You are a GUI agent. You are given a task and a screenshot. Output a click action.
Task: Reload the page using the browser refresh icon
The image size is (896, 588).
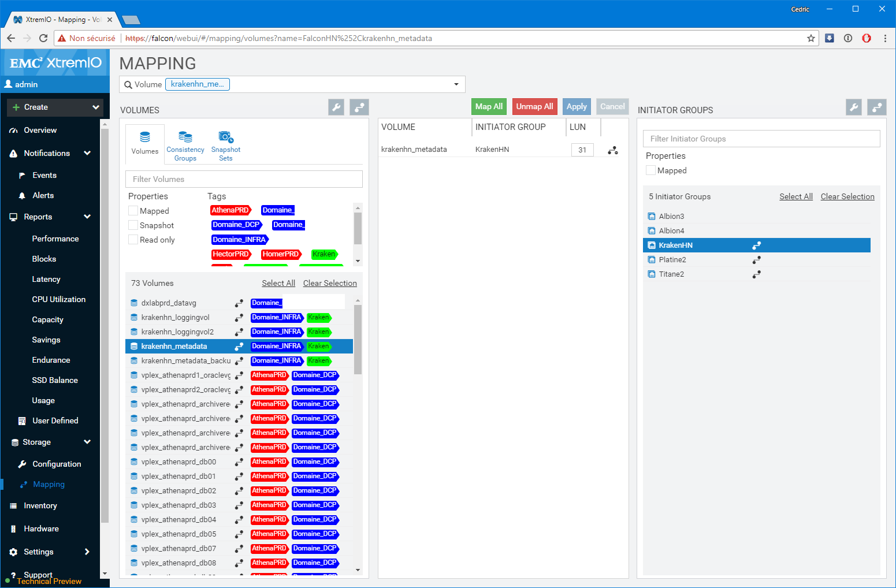pos(43,38)
